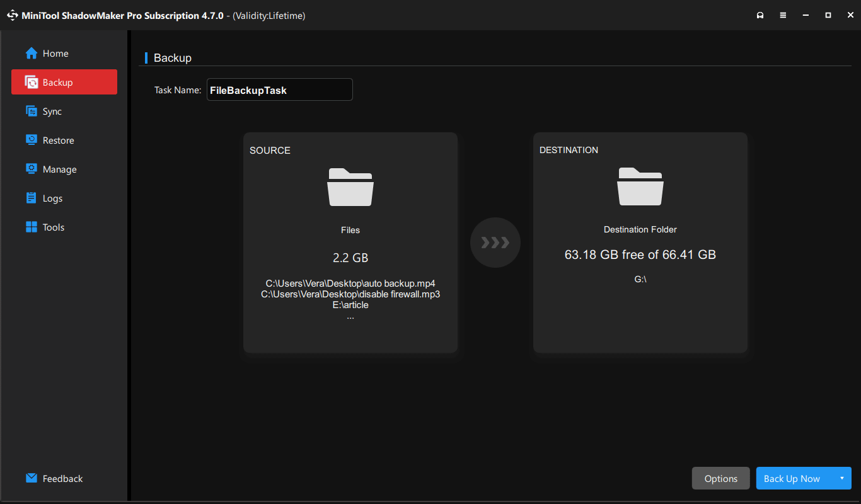
Task: Edit the FileBackupTask name field
Action: [x=279, y=89]
